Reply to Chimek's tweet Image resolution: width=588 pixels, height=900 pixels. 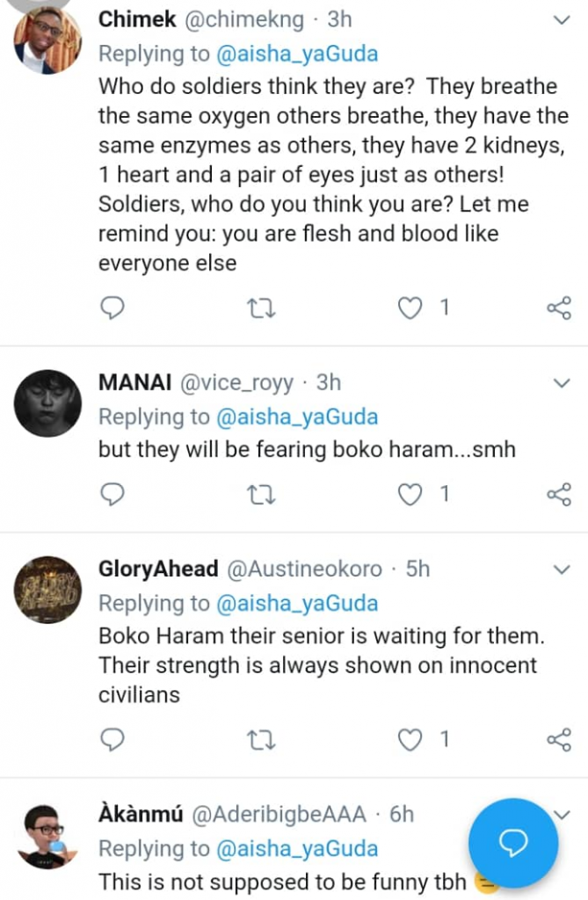[x=113, y=308]
